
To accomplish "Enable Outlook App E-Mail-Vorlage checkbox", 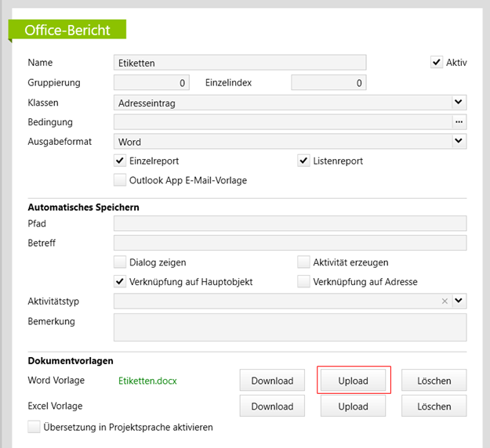I will [x=120, y=180].
